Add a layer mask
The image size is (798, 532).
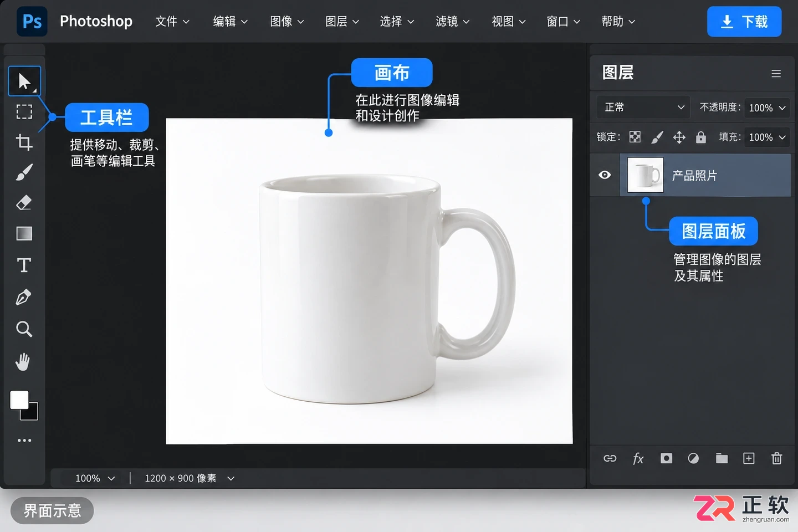pyautogui.click(x=666, y=458)
